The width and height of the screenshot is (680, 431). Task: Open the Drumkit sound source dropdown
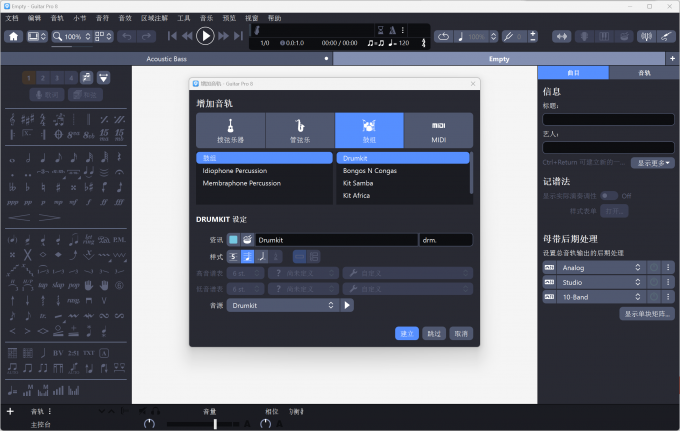[282, 305]
